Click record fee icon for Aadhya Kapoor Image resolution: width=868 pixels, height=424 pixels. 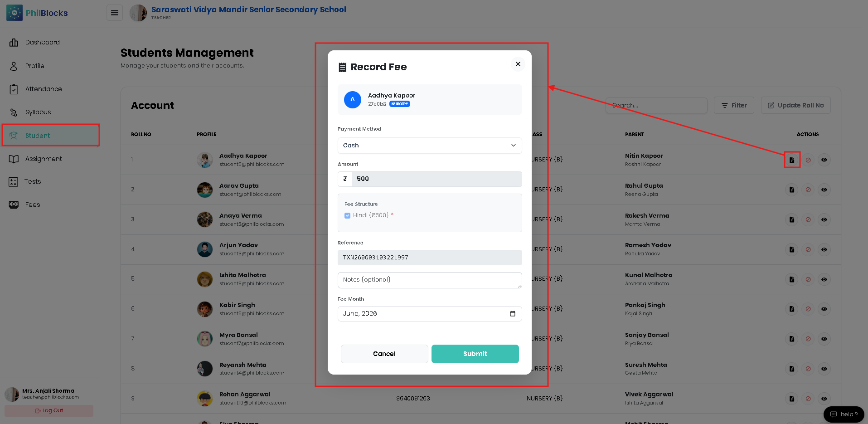(x=792, y=160)
